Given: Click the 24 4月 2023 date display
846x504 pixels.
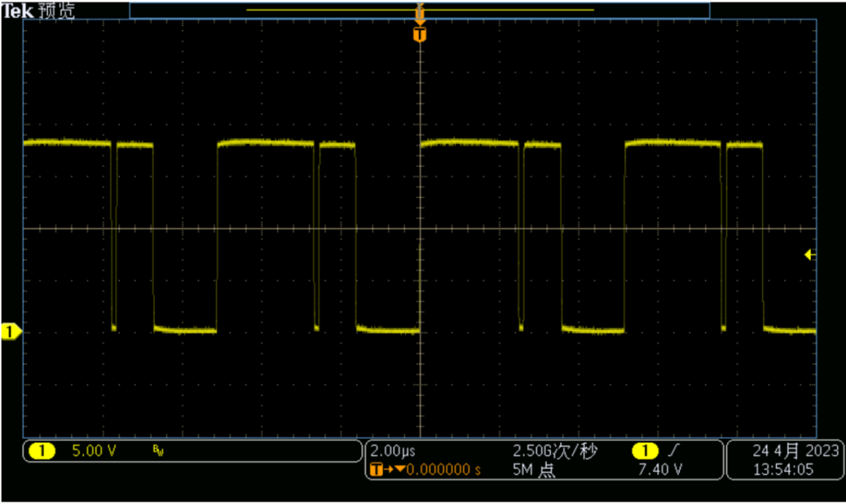Looking at the screenshot, I should tap(795, 451).
